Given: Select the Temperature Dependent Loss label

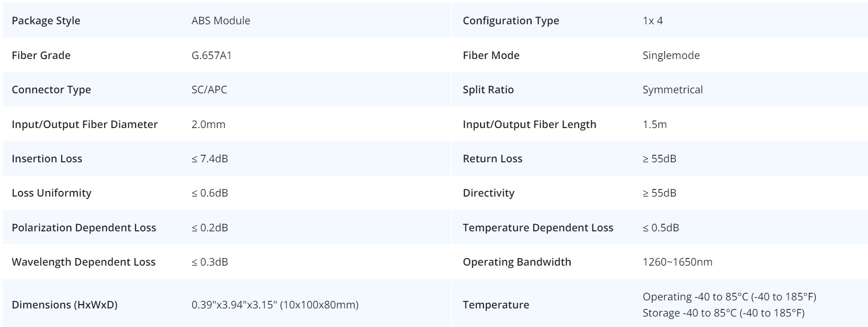Looking at the screenshot, I should [538, 228].
